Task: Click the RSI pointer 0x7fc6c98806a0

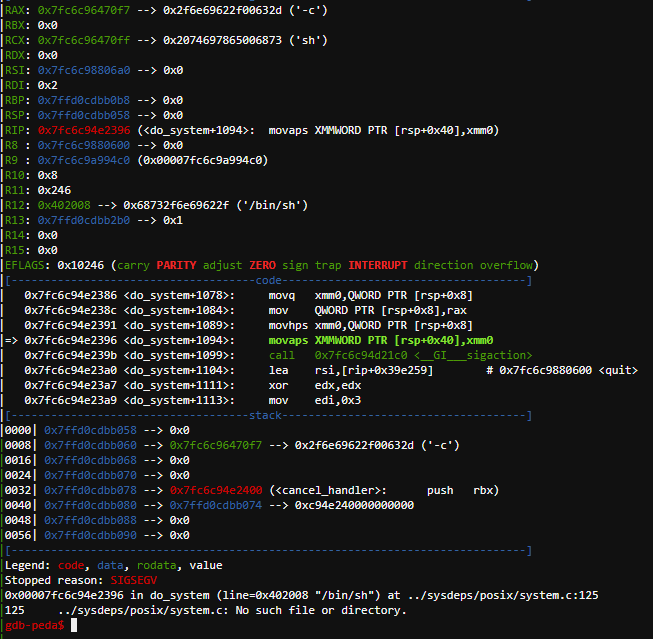Action: click(84, 70)
